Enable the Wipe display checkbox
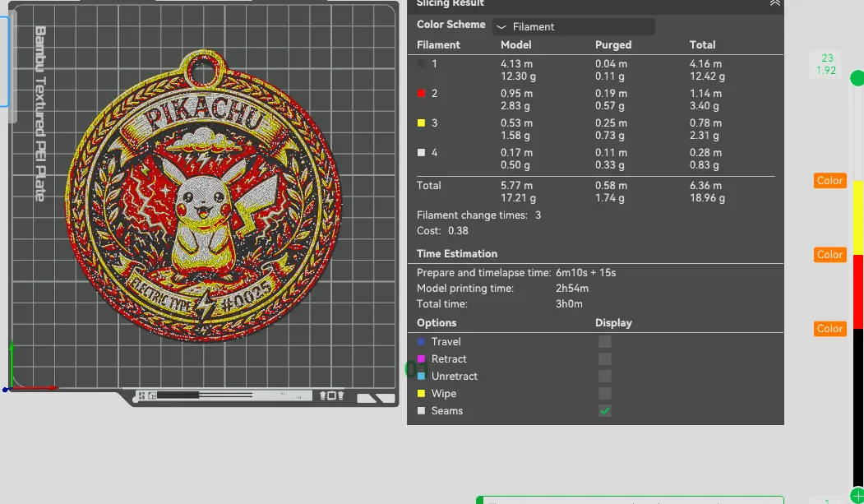Screen dimensions: 864x504 point(604,393)
